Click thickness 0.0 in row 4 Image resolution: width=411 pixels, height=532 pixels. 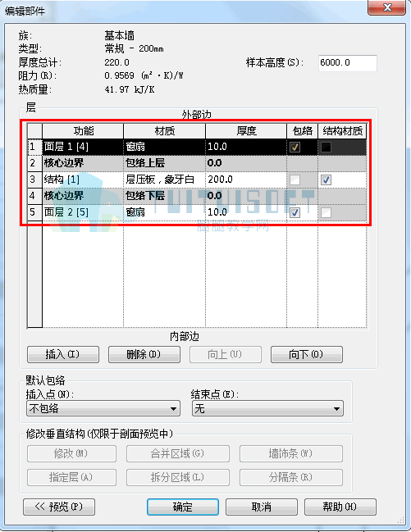click(246, 196)
